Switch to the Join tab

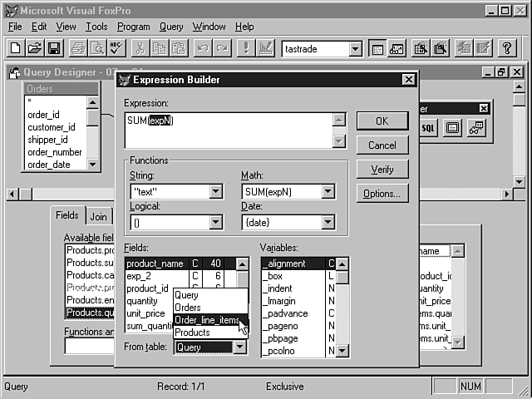pos(99,216)
